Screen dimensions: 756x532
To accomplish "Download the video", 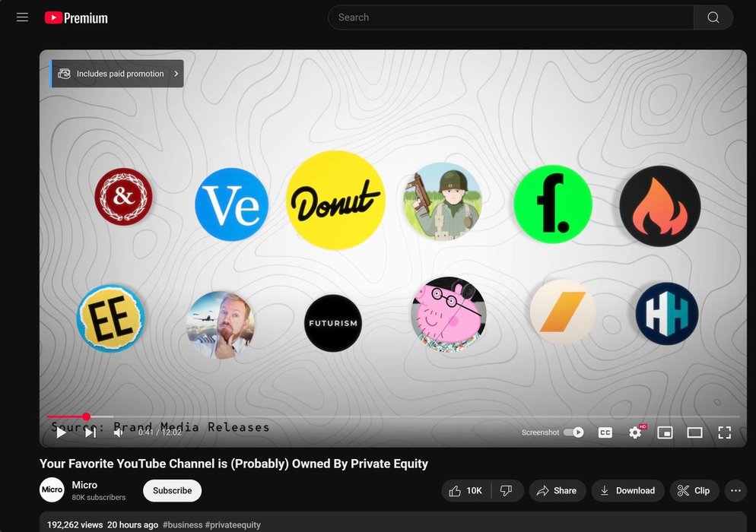I will [x=627, y=490].
